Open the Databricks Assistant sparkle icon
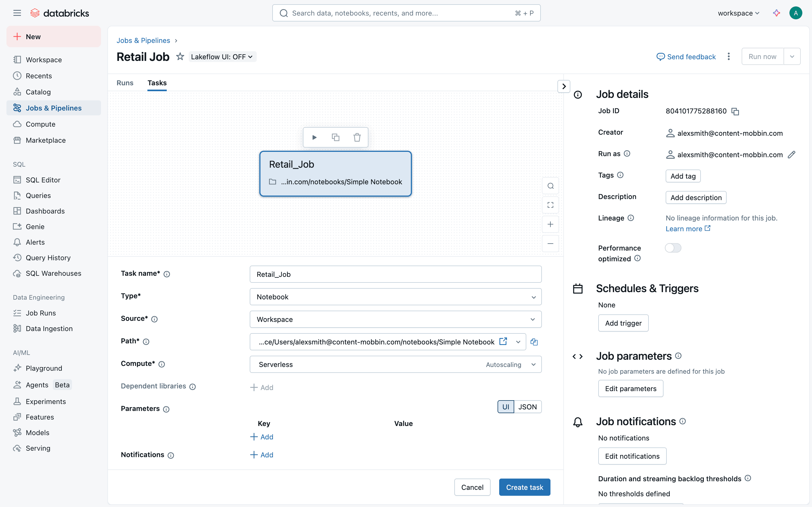812x507 pixels. [777, 13]
